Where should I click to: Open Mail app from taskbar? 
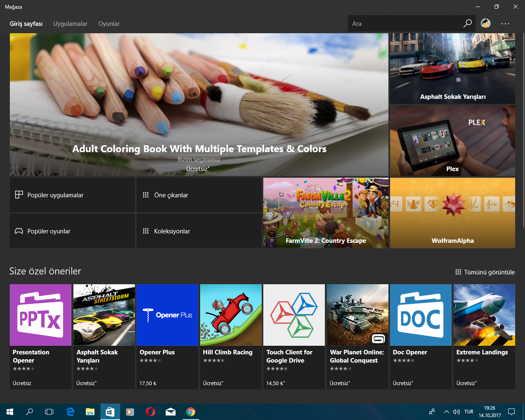(171, 412)
